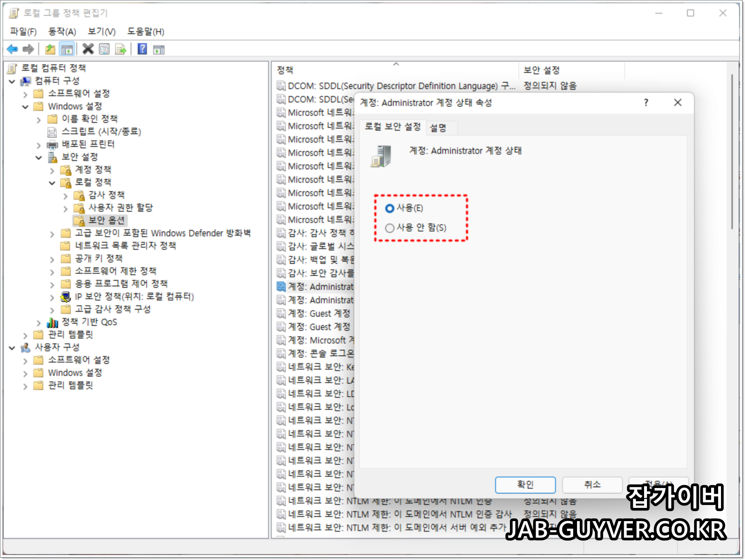
Task: Select 소프트웨어 제한 정책 in the tree
Action: point(115,271)
